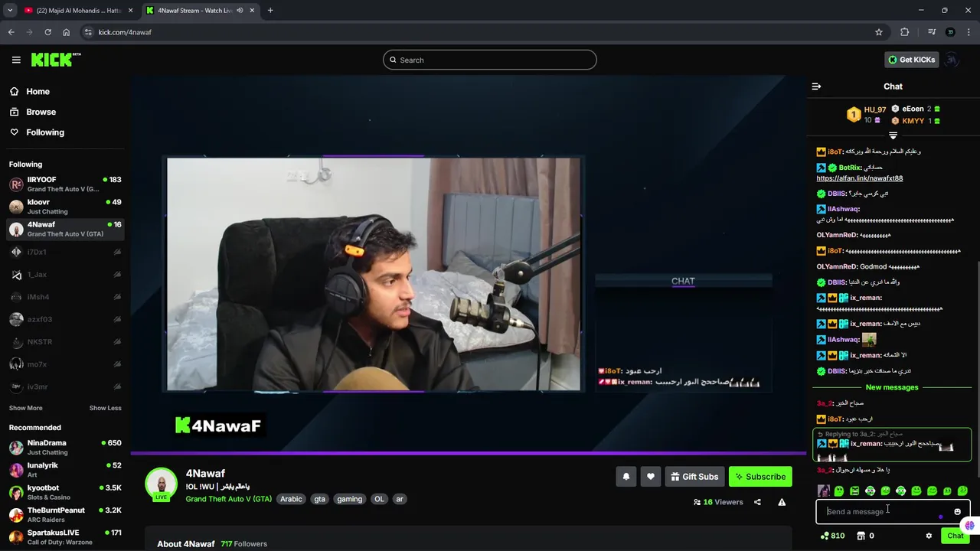Follow or unfollow with the heart button
This screenshot has height=551, width=980.
[x=651, y=477]
